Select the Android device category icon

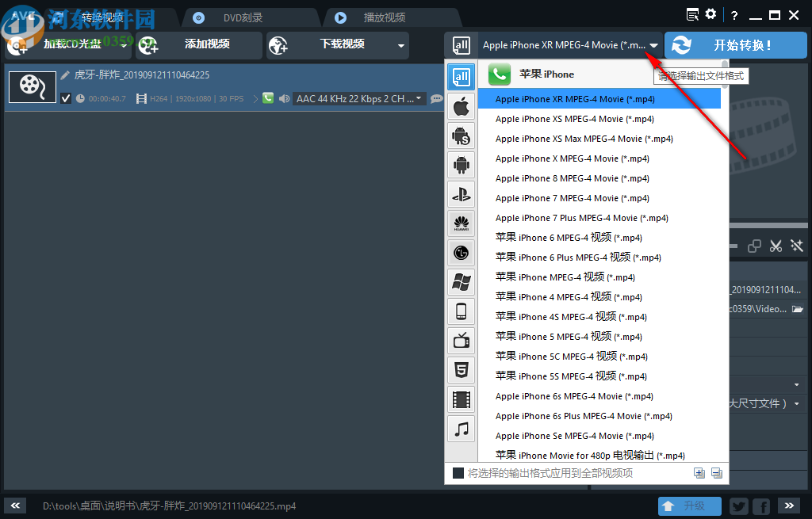tap(462, 165)
